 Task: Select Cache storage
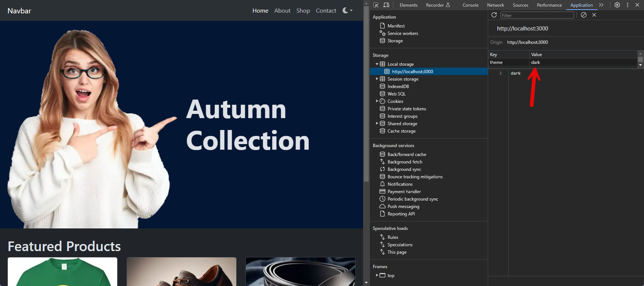click(x=401, y=131)
